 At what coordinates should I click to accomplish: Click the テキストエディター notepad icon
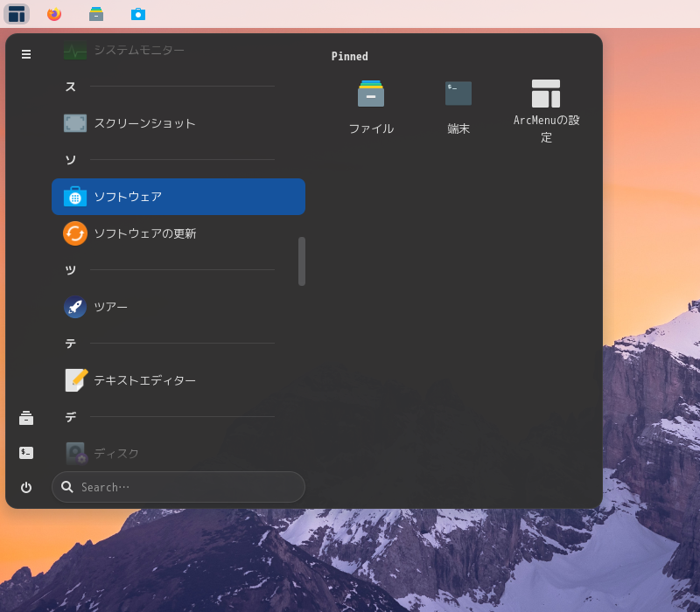point(76,380)
